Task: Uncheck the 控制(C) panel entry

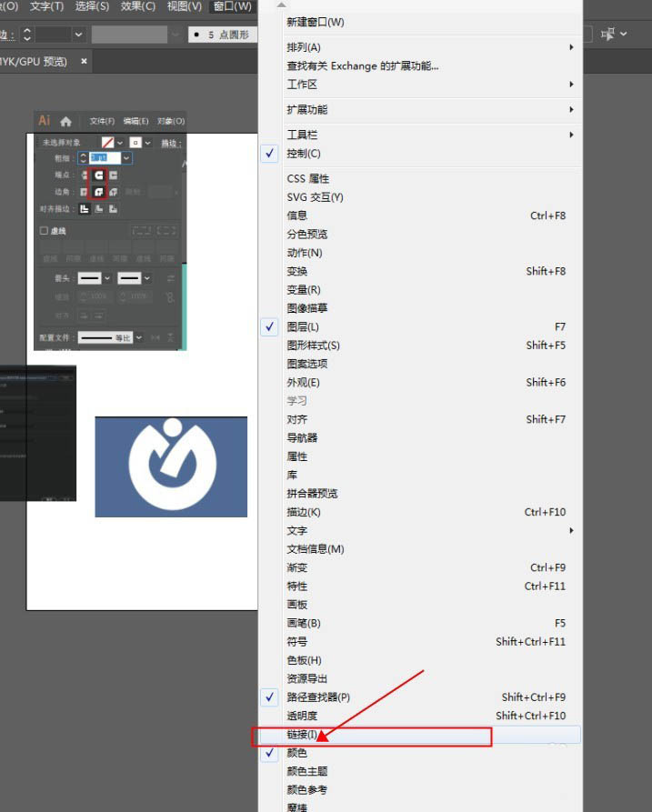Action: pos(420,154)
